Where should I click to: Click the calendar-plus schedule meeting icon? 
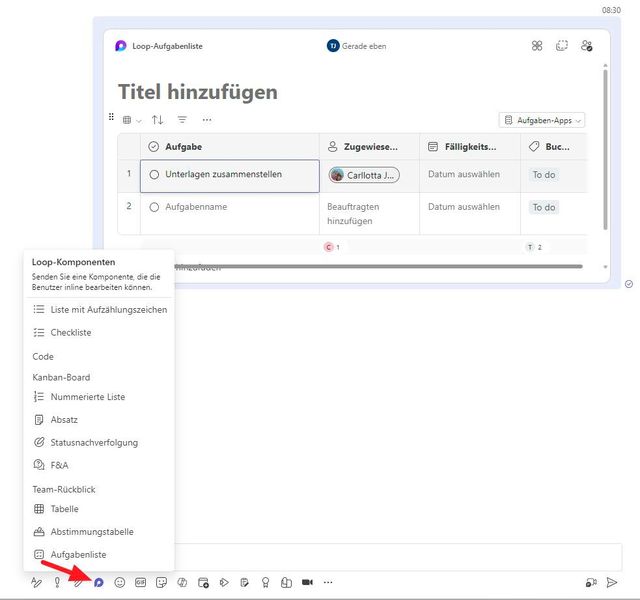point(203,582)
